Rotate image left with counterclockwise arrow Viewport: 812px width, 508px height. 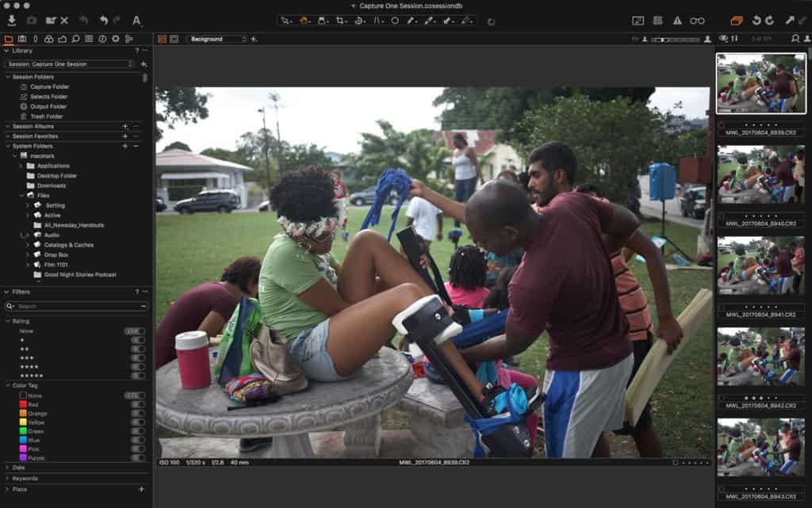(756, 21)
